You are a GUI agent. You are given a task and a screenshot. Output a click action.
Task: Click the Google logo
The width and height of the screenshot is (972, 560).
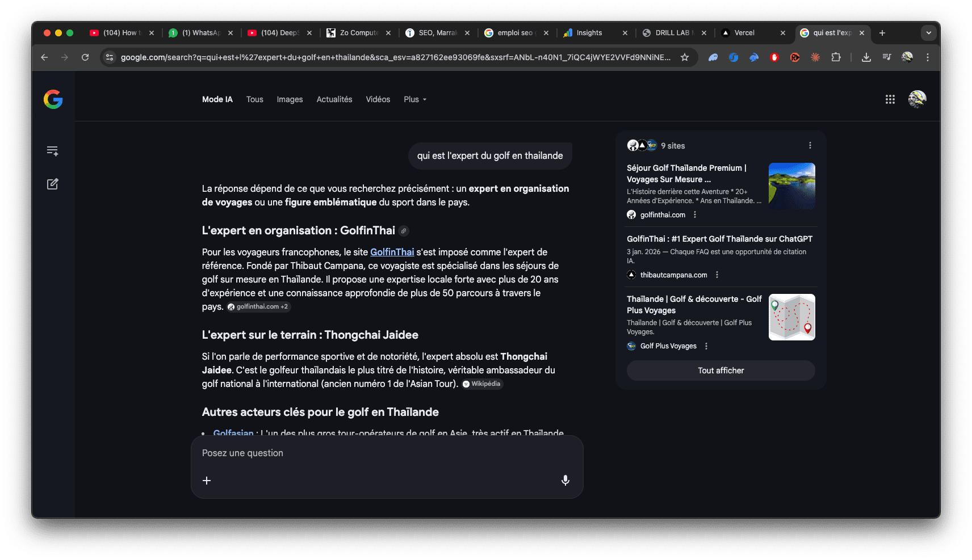(x=53, y=99)
